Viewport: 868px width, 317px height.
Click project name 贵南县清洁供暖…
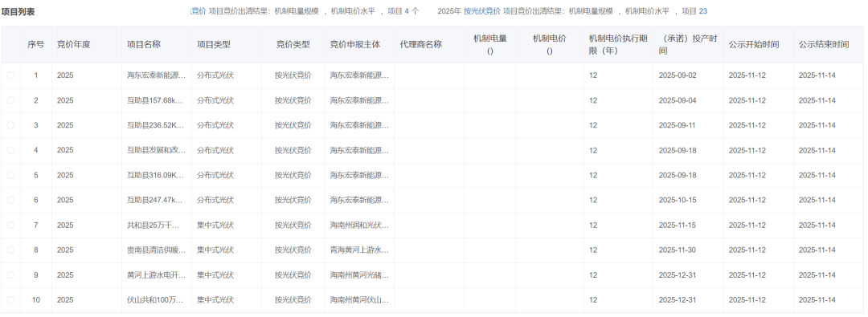(x=157, y=250)
